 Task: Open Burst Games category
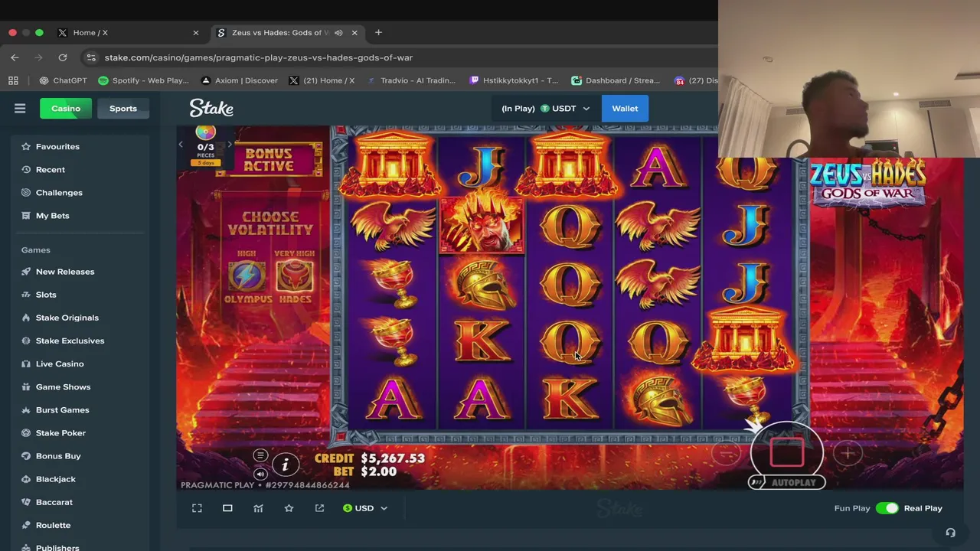[x=63, y=409]
